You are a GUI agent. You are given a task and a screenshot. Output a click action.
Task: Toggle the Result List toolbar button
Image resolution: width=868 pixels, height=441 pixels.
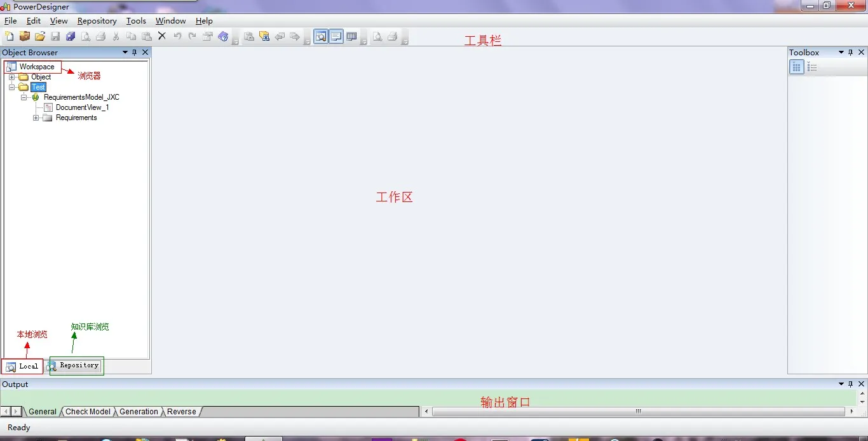(351, 36)
